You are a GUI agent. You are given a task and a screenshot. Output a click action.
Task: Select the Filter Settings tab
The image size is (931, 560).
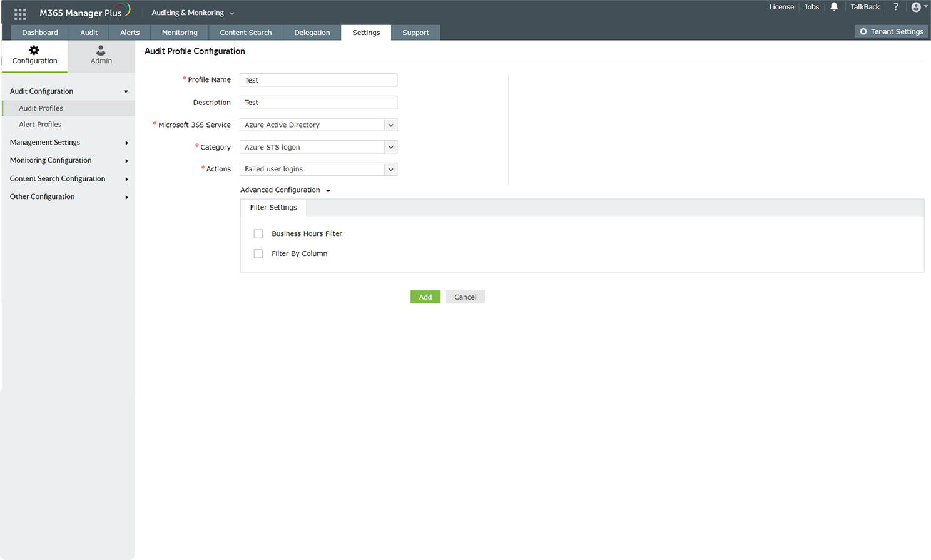coord(273,208)
